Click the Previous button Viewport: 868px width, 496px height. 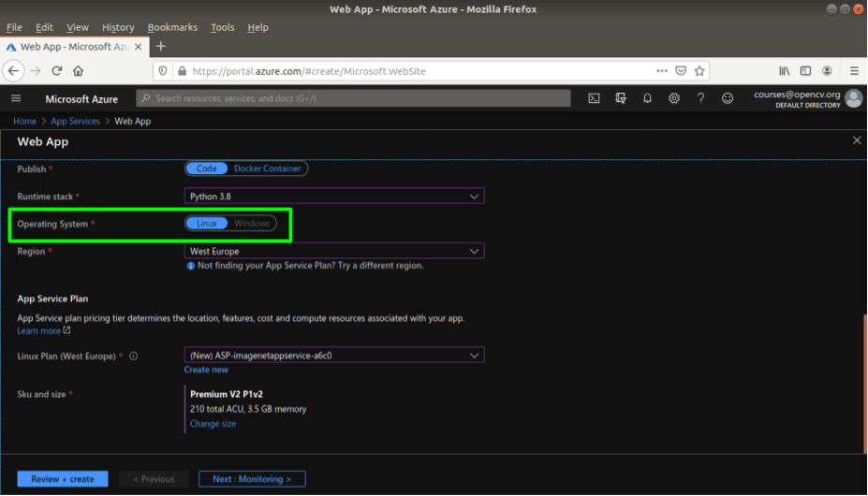(154, 479)
